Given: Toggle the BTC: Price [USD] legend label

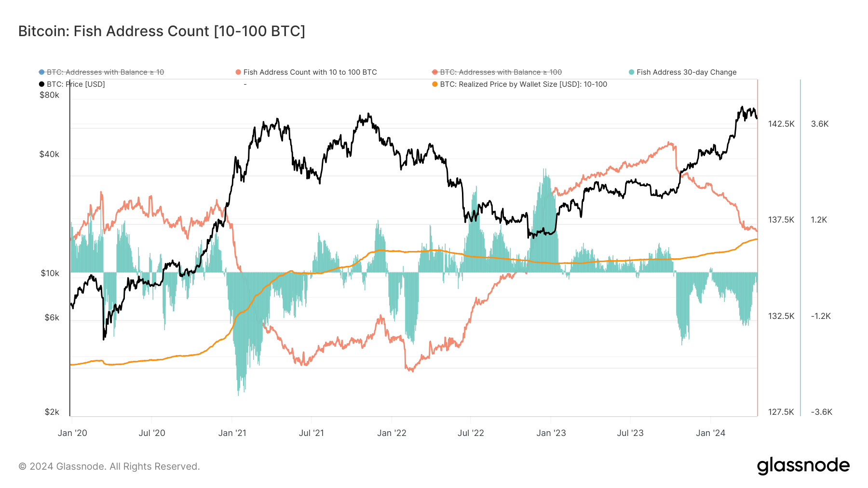Looking at the screenshot, I should point(76,84).
